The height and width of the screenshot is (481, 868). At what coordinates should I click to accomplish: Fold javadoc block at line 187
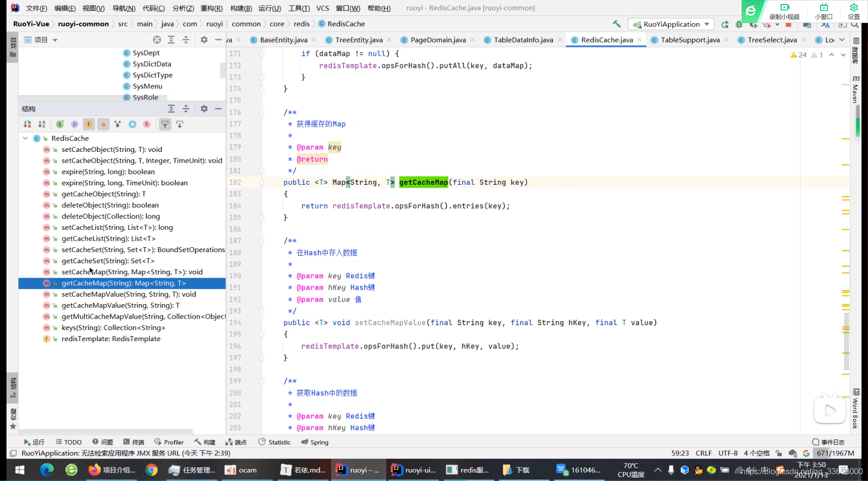(x=262, y=241)
